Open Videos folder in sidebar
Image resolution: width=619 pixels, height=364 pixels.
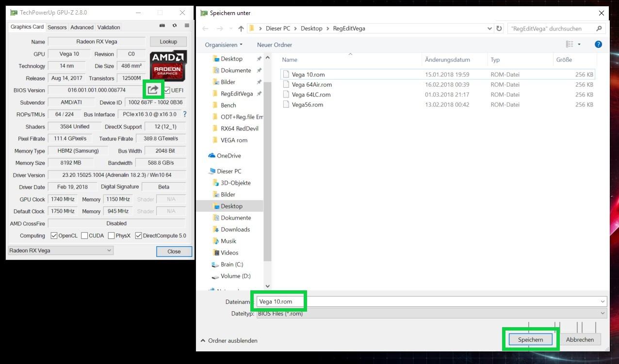click(x=226, y=253)
